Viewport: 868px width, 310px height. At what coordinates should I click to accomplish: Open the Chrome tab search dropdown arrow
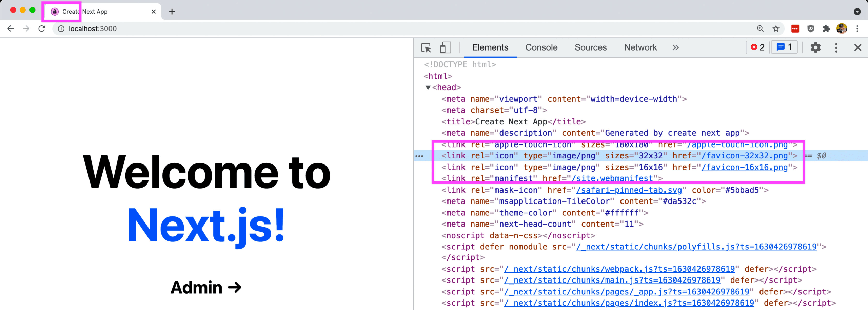tap(857, 12)
